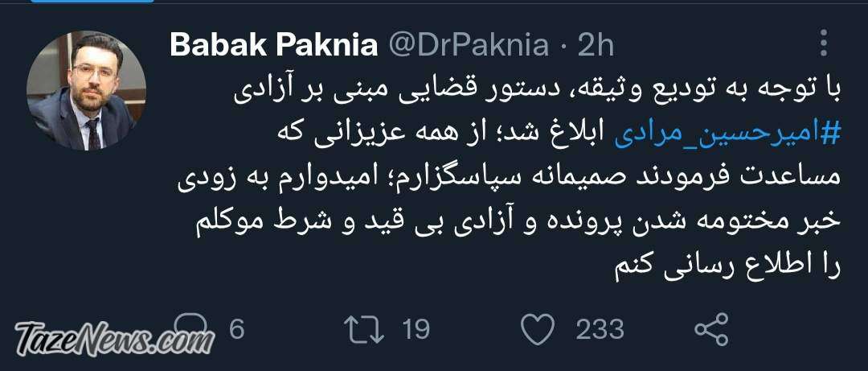
Task: Click the TazeNews.com watermark logo
Action: (115, 338)
